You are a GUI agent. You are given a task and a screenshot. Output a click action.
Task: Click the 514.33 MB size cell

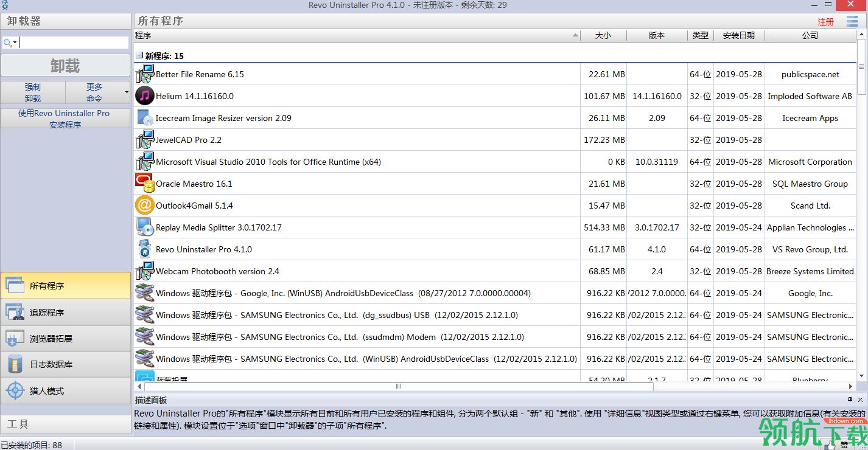pyautogui.click(x=604, y=227)
